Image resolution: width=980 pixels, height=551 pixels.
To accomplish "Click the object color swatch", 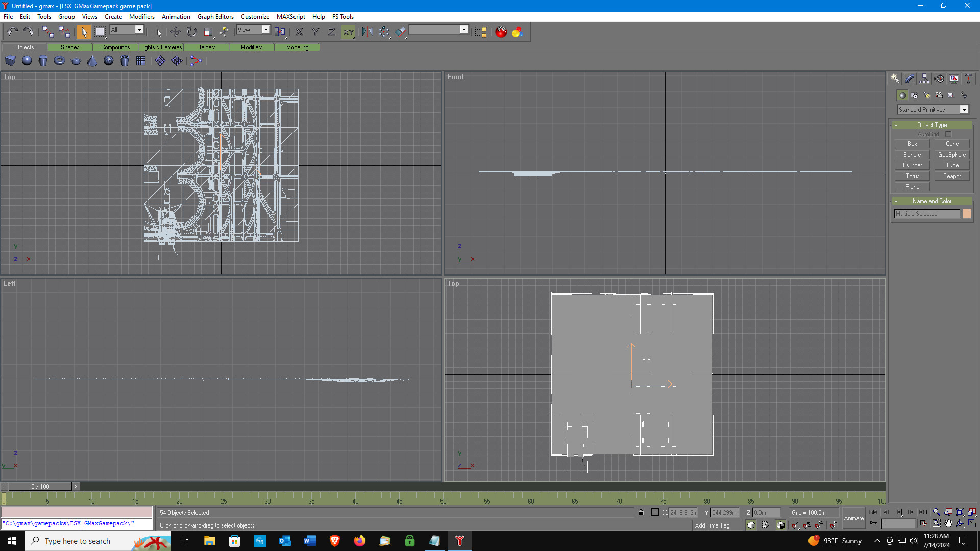I will [967, 214].
